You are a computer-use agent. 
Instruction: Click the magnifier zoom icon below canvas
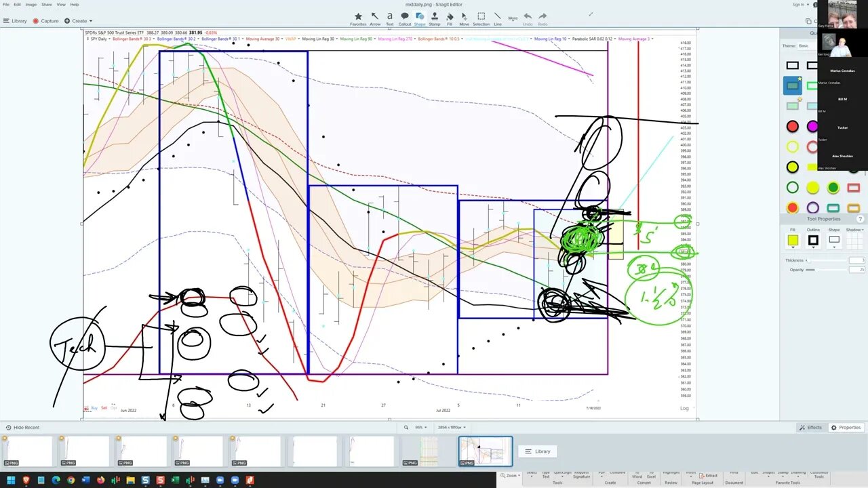[x=406, y=428]
